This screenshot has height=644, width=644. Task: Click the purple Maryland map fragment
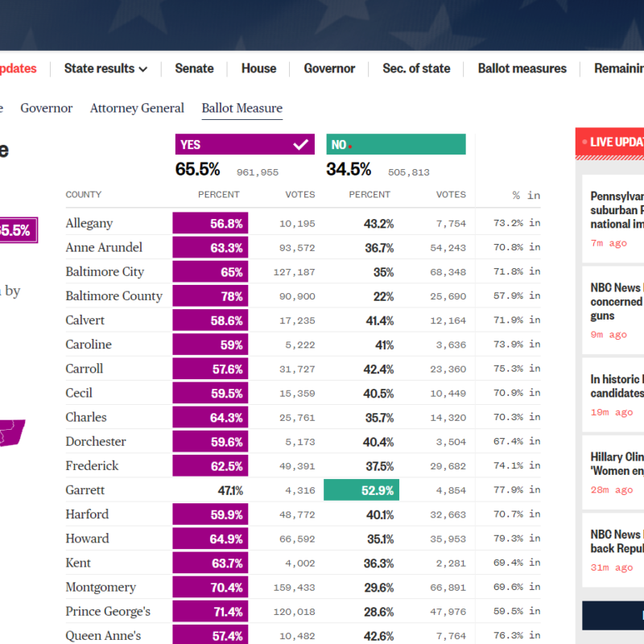point(12,433)
